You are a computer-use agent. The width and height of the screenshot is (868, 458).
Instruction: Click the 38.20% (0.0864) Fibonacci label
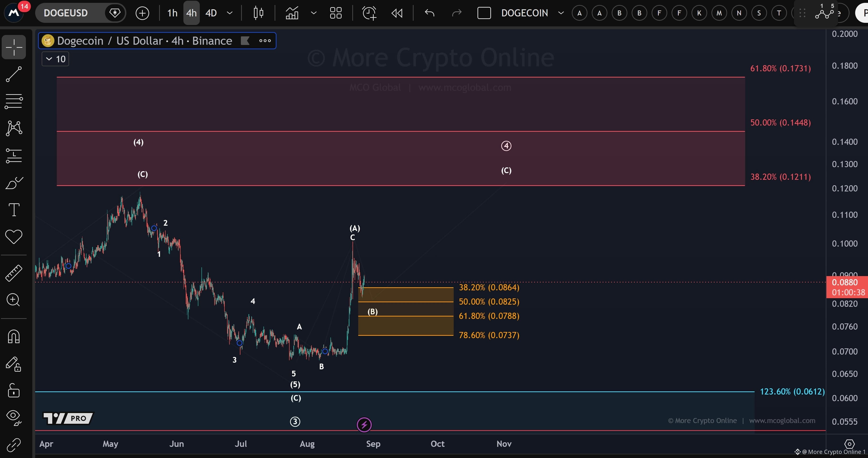click(x=489, y=287)
